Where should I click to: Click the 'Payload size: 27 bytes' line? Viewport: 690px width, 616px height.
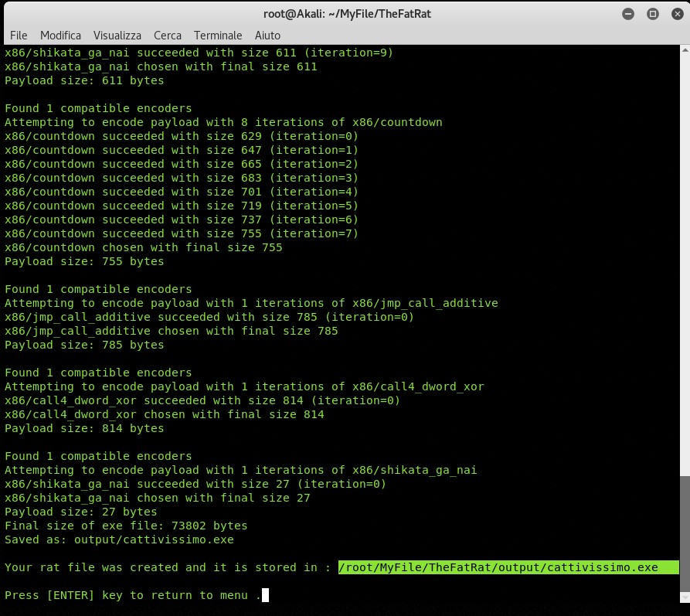tap(80, 512)
